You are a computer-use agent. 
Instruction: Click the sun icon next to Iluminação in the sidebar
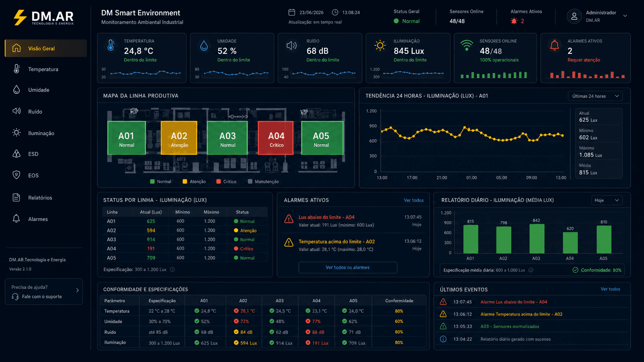pos(17,133)
